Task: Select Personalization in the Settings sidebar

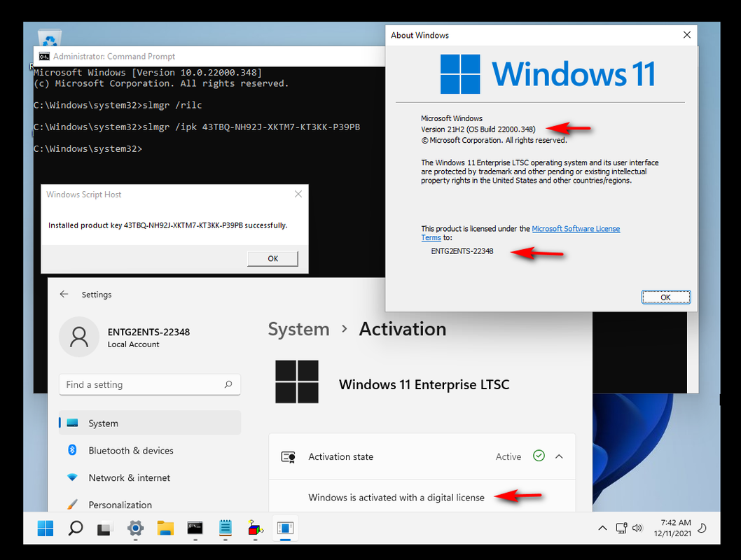Action: 150,504
